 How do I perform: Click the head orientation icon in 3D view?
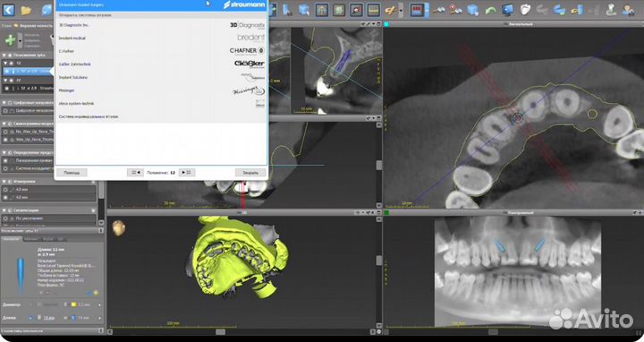tap(119, 228)
